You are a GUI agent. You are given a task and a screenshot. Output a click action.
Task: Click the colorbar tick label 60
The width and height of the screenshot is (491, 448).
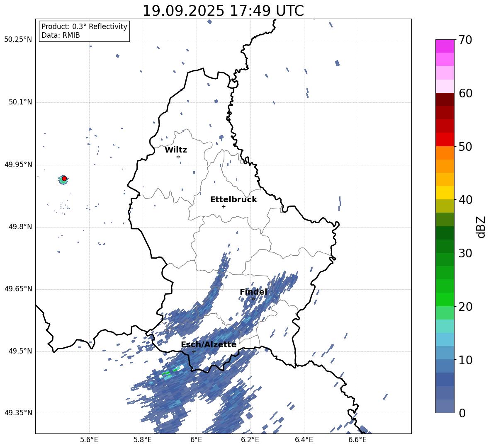(x=465, y=93)
